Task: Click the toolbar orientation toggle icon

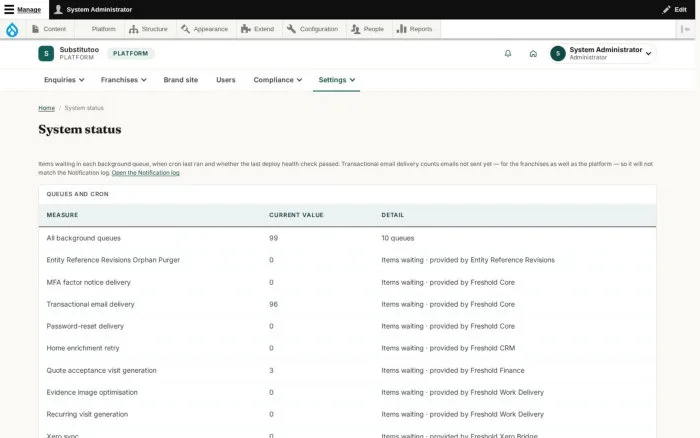Action: click(685, 29)
